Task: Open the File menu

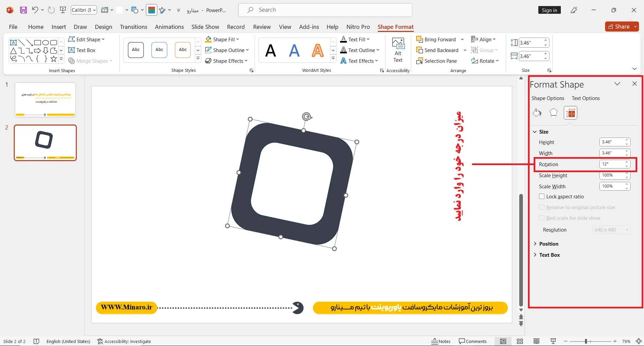Action: point(13,27)
